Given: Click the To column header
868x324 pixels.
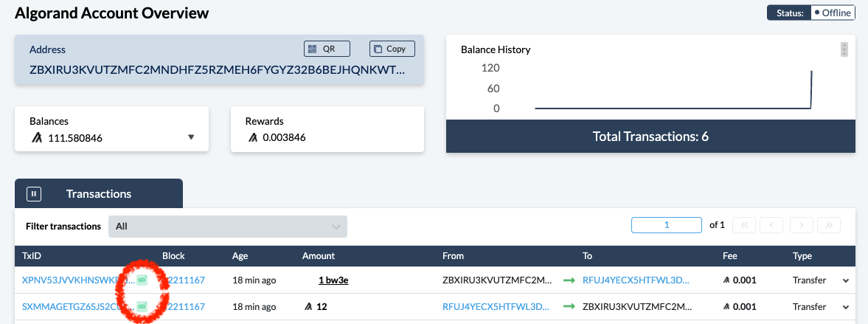Looking at the screenshot, I should (587, 256).
